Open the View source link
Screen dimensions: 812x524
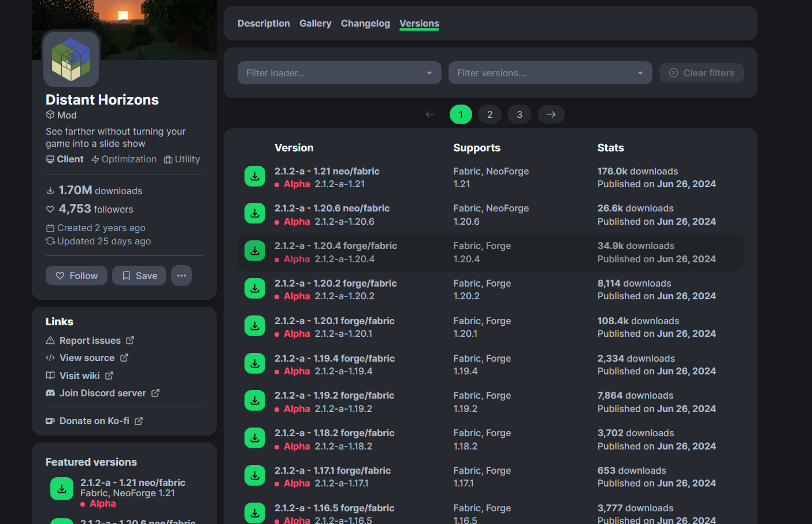click(87, 358)
